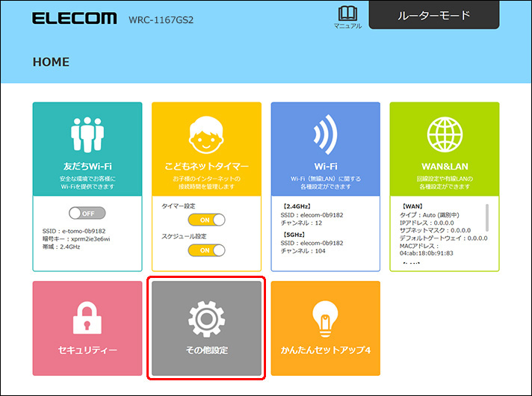The width and height of the screenshot is (532, 396).
Task: Click the ルーターモード tab
Action: (433, 15)
